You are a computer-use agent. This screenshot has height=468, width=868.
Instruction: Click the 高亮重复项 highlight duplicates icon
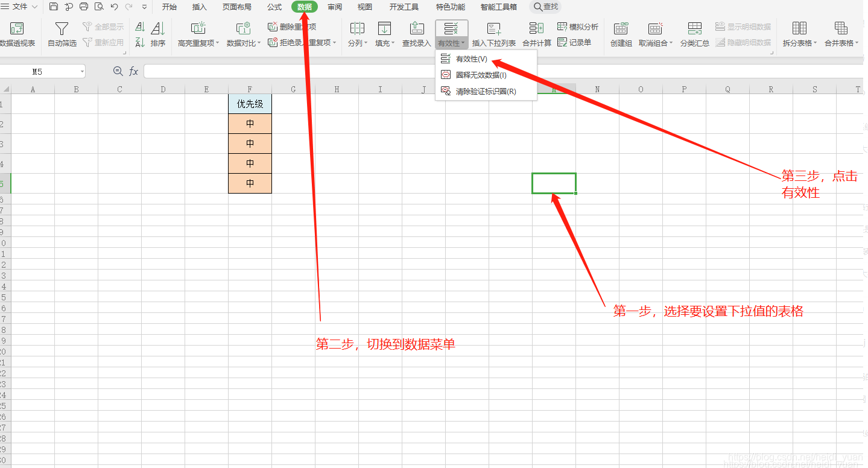click(198, 28)
